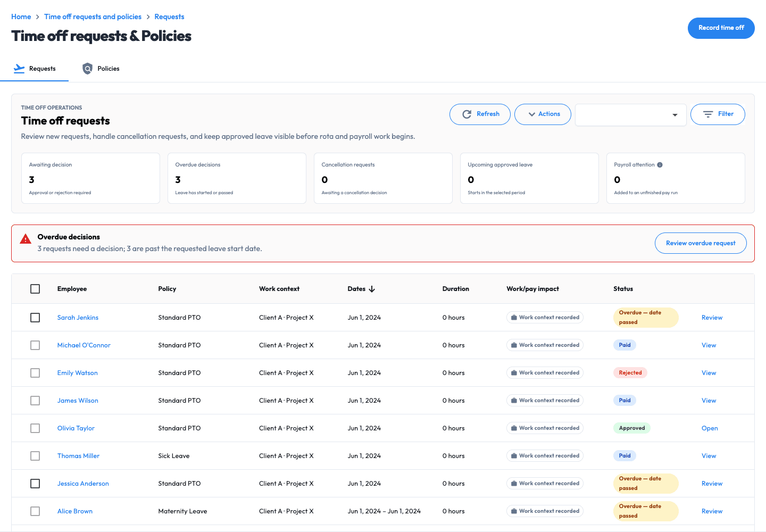The width and height of the screenshot is (766, 532).
Task: Click briefcase icon in Olivia Taylor row
Action: 514,428
